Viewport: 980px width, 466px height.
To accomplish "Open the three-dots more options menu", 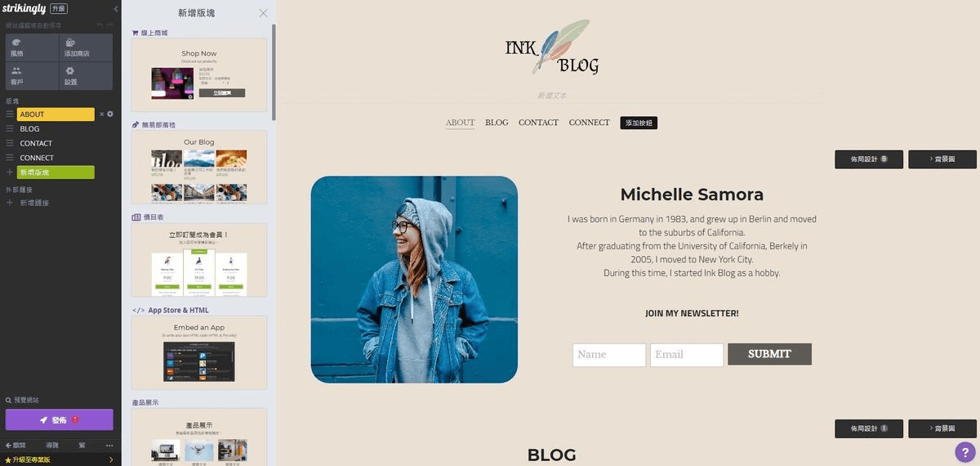I will tap(109, 446).
